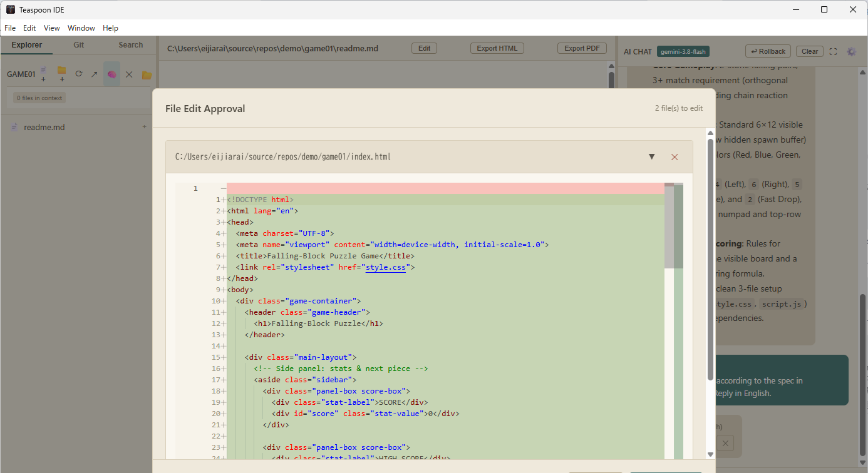Click the approval dialog vertical scrollbar thumb
Viewport: 868px width, 473px height.
tap(710, 259)
